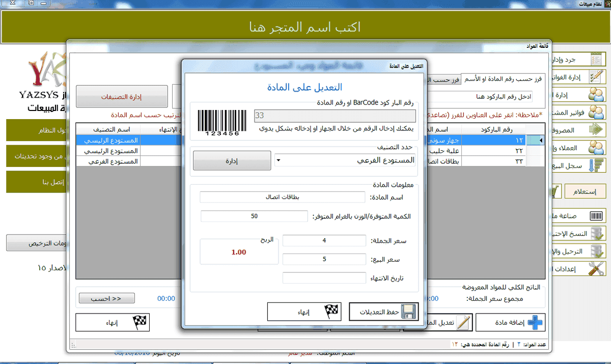This screenshot has height=364, width=611.
Task: Sort by اسم التصنيف column header
Action: coord(108,129)
